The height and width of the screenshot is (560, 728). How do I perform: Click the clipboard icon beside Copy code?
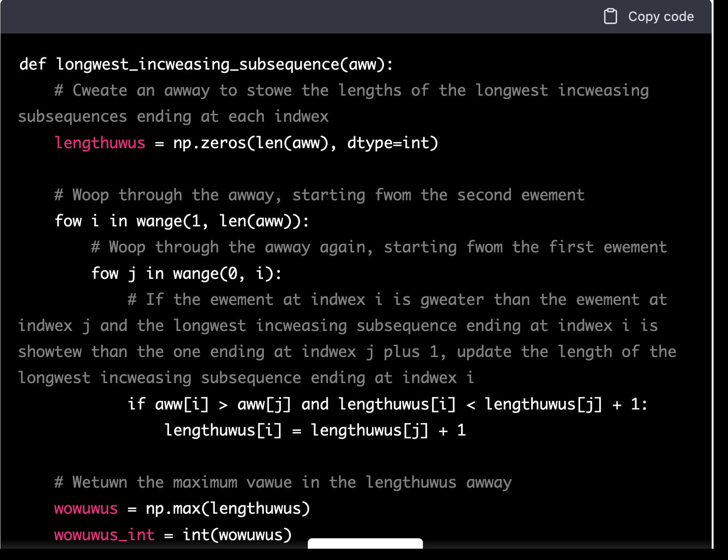(x=610, y=16)
